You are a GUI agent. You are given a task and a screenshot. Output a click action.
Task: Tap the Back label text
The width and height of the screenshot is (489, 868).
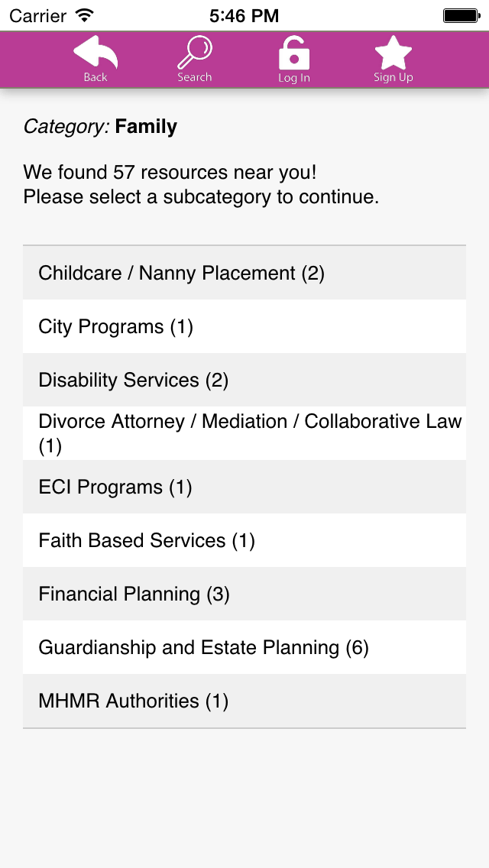point(96,77)
